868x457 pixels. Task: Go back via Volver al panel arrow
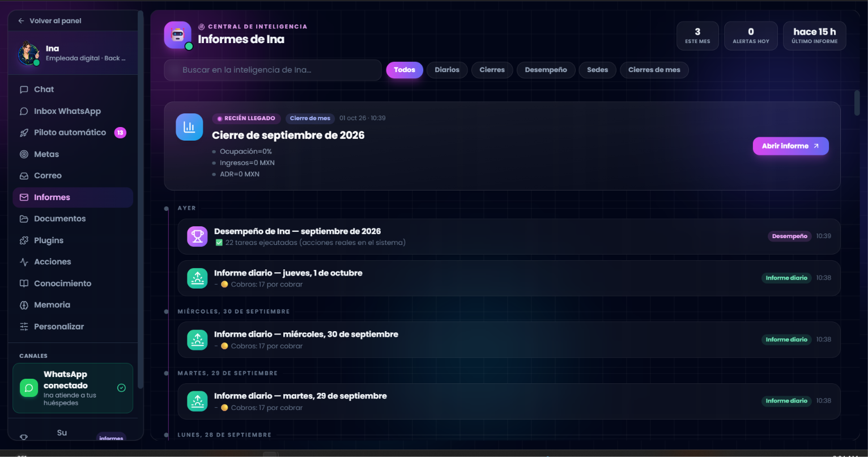pyautogui.click(x=21, y=21)
